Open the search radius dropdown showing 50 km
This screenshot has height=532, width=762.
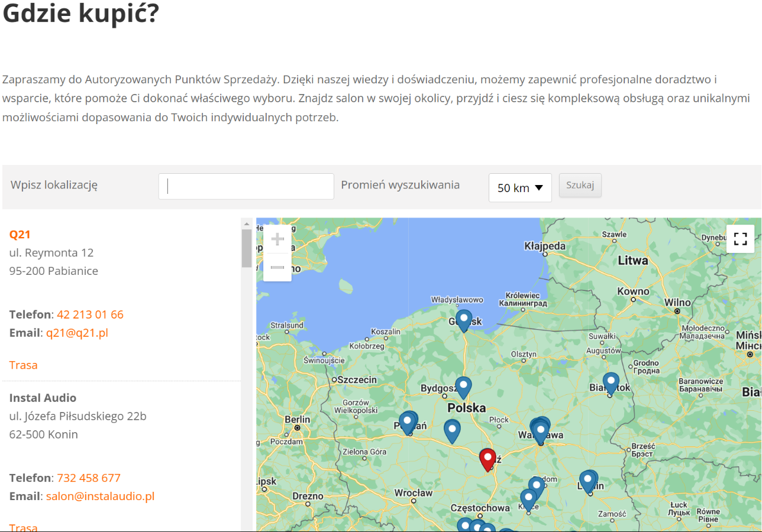520,188
